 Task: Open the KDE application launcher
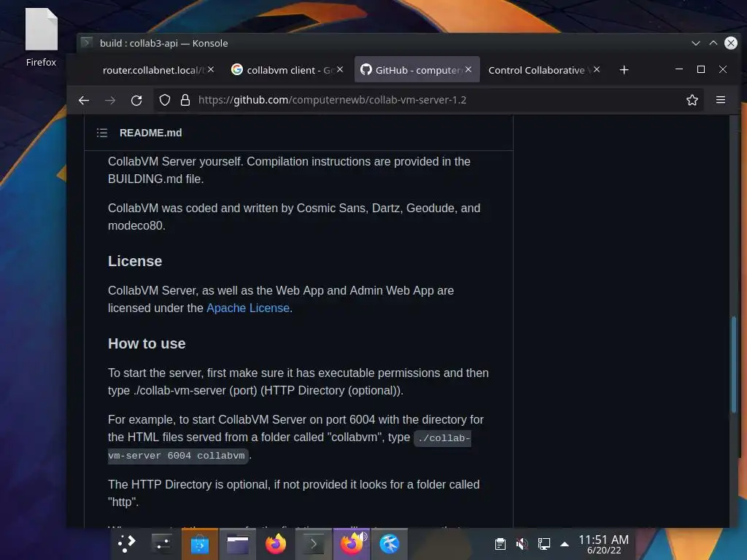(x=126, y=543)
